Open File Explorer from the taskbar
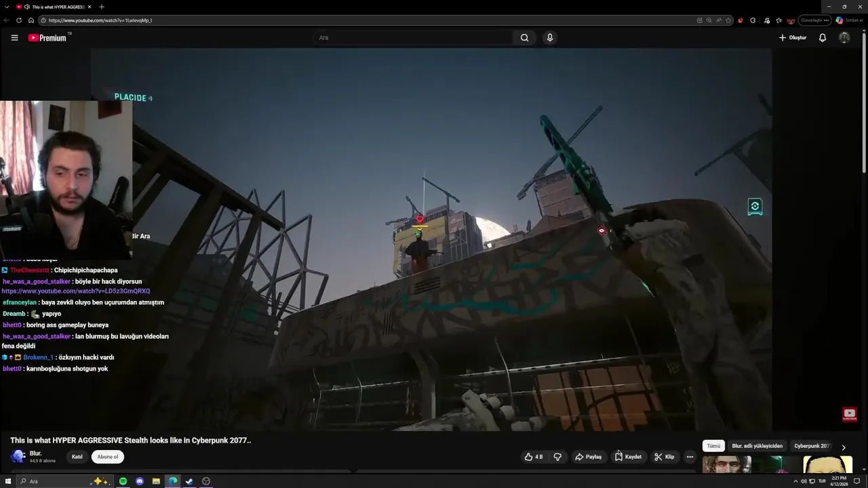Image resolution: width=868 pixels, height=488 pixels. pos(156,481)
